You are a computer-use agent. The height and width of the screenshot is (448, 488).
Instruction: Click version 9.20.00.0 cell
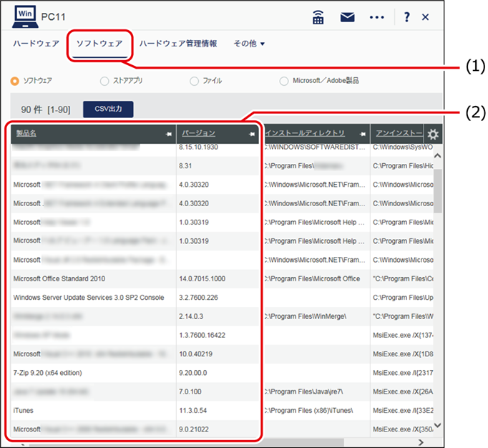[x=218, y=373]
